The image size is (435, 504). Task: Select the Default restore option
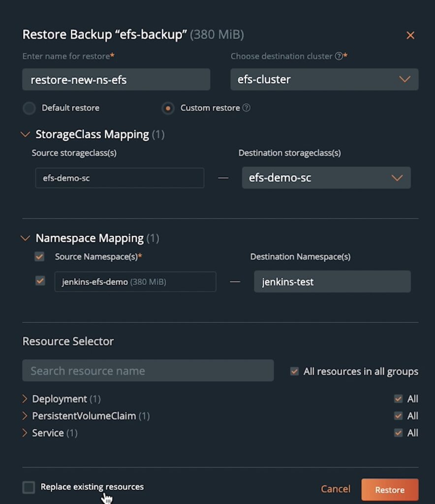[x=30, y=108]
